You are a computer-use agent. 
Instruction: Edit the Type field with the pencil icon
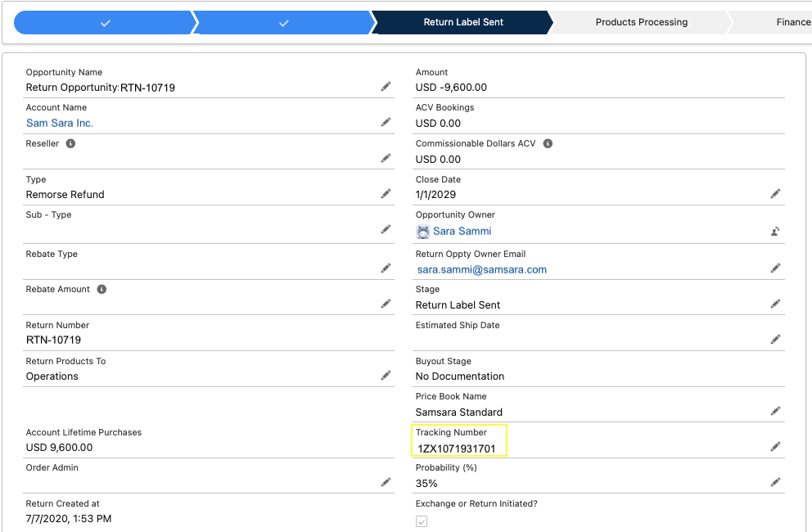click(x=386, y=194)
